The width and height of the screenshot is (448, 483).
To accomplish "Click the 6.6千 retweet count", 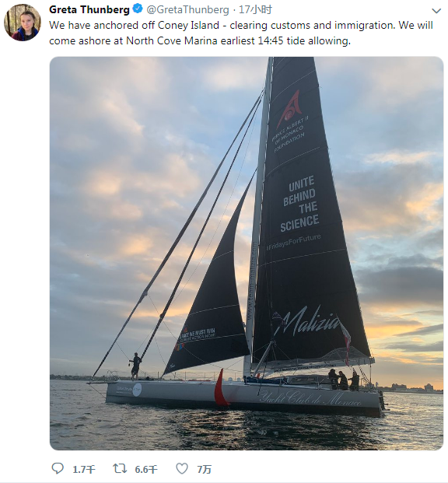I will (146, 470).
